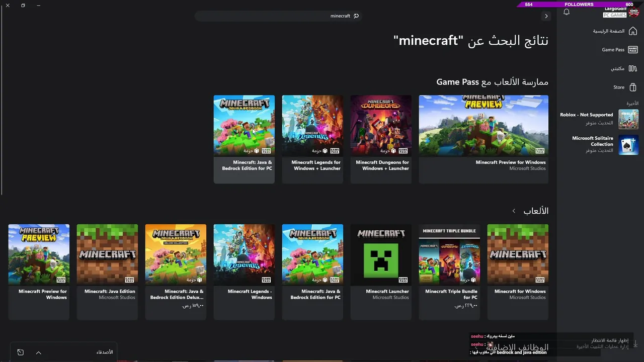Open the Minecraft: Java Edition card
Image resolution: width=644 pixels, height=362 pixels.
tap(107, 272)
